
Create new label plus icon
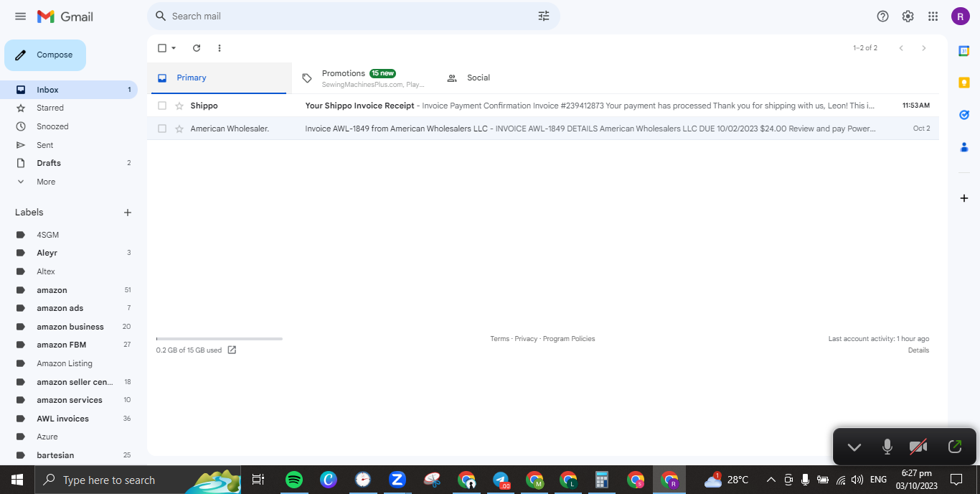click(128, 213)
